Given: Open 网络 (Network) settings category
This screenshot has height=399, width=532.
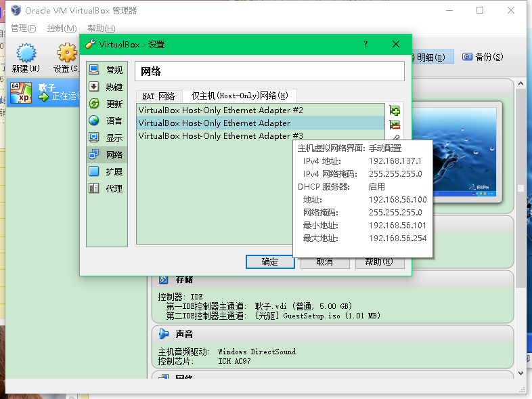Looking at the screenshot, I should 107,155.
